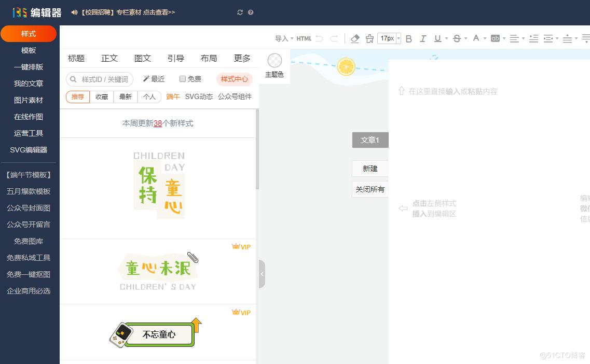This screenshot has height=364, width=590.
Task: Open the font color A picker
Action: (476, 38)
